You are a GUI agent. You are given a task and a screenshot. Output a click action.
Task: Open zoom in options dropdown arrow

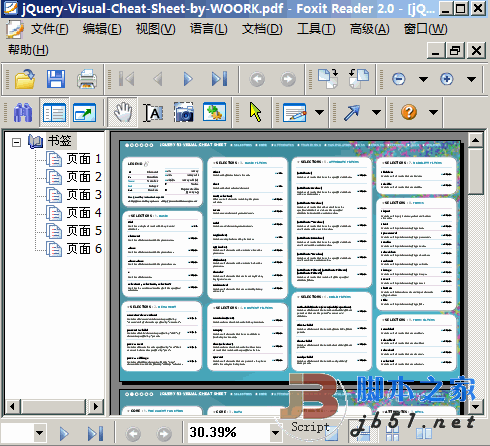click(471, 79)
